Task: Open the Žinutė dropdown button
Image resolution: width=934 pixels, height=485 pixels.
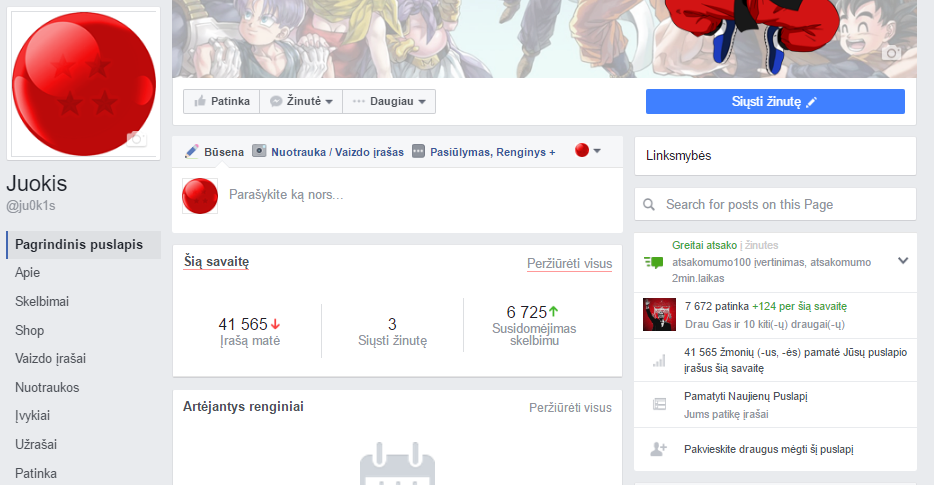Action: click(301, 101)
